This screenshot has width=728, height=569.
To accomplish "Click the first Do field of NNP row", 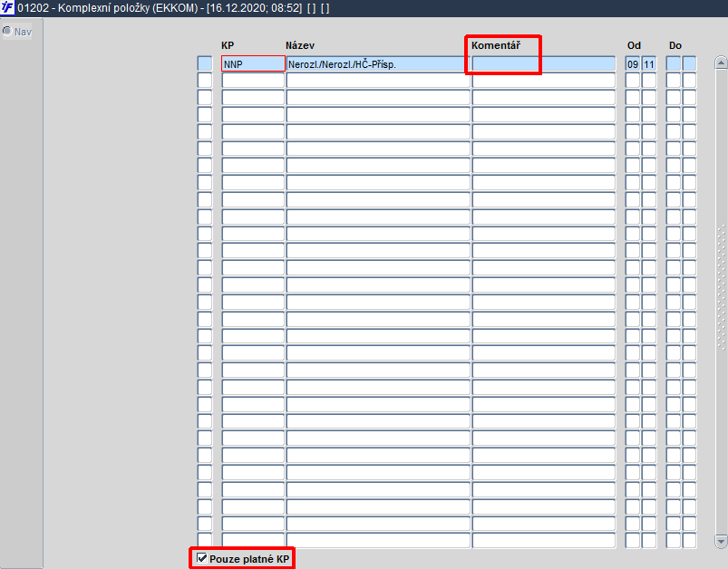I will pos(674,64).
